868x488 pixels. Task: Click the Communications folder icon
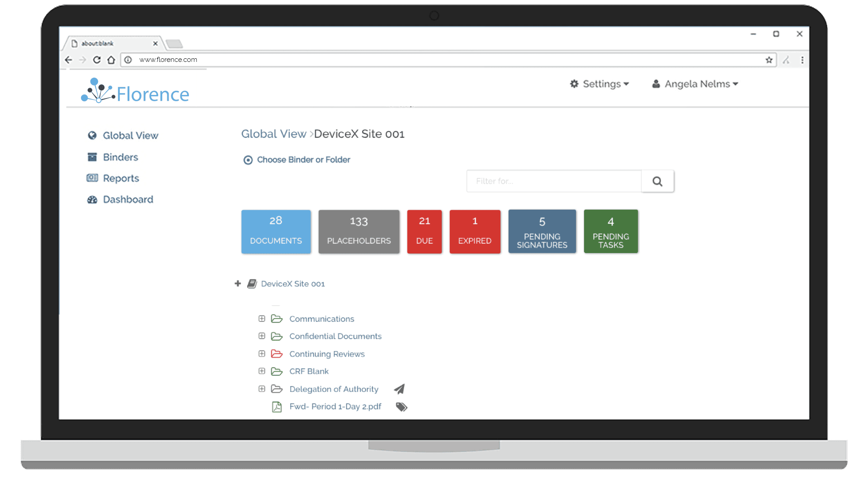[x=277, y=319]
